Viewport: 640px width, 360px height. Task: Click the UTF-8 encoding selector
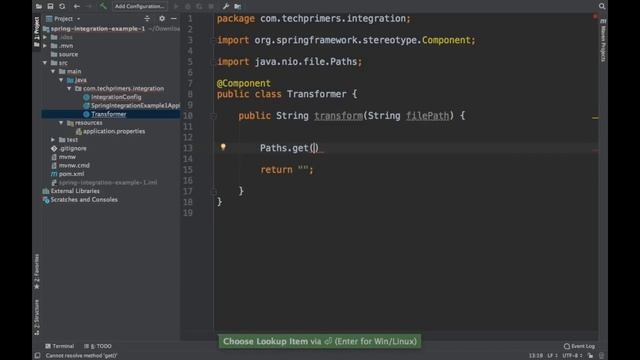click(x=572, y=356)
